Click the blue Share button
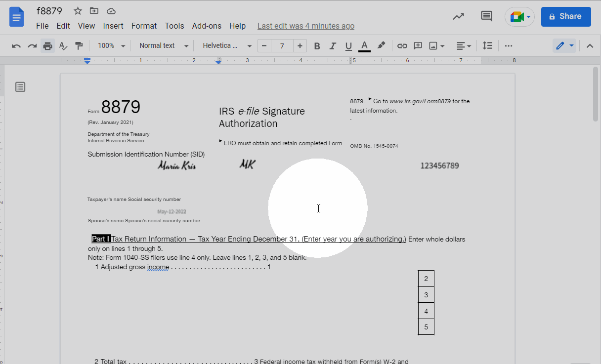601x364 pixels. 565,16
